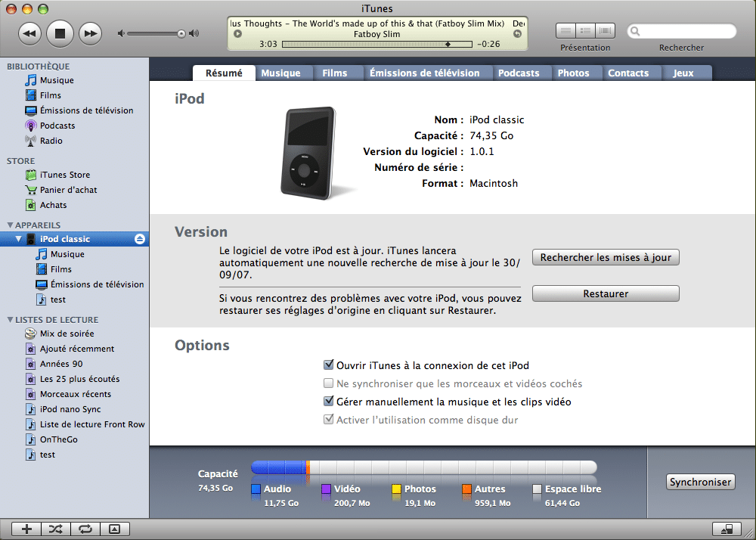Image resolution: width=756 pixels, height=540 pixels.
Task: Toggle Ouvrir iTunes à la connexion checkbox
Action: [328, 365]
